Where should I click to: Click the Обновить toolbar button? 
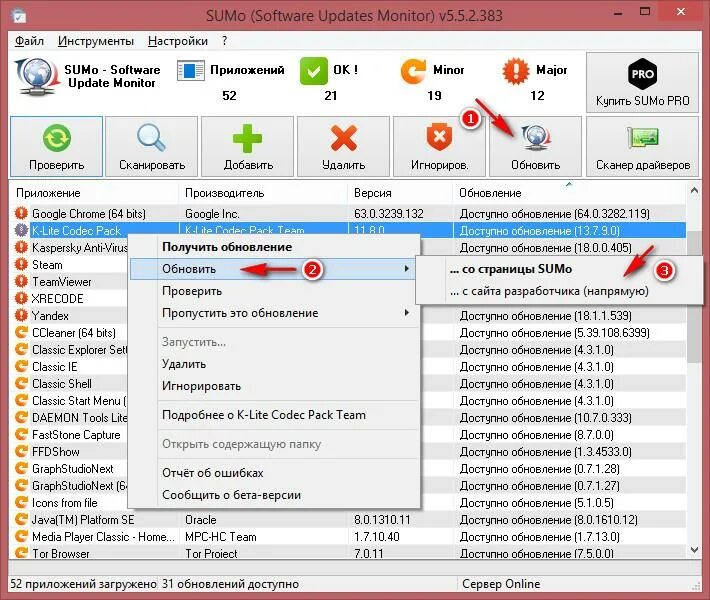(536, 146)
